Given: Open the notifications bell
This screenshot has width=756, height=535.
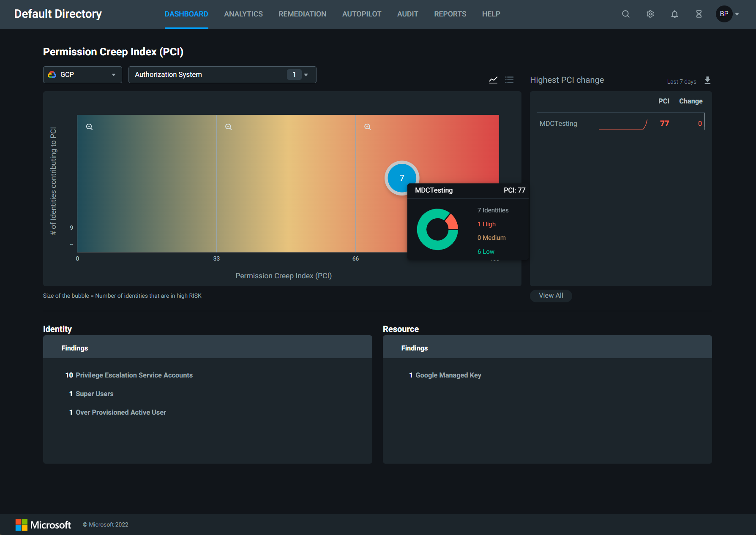Looking at the screenshot, I should tap(674, 14).
